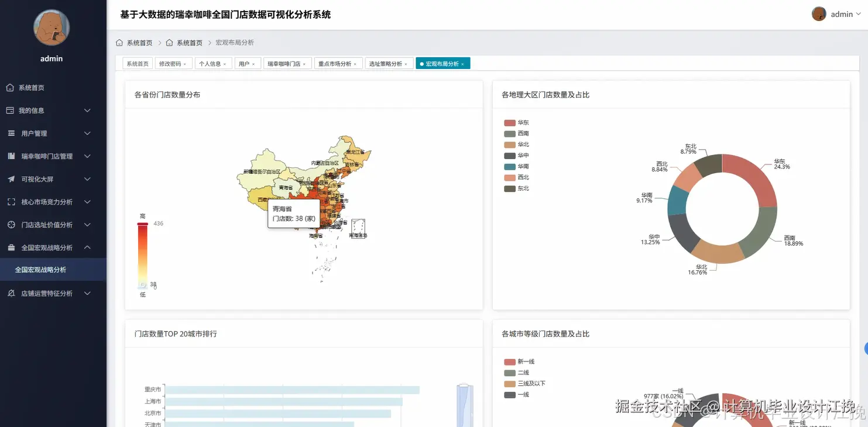Click the top-right admin avatar icon
This screenshot has height=427, width=868.
click(x=819, y=14)
